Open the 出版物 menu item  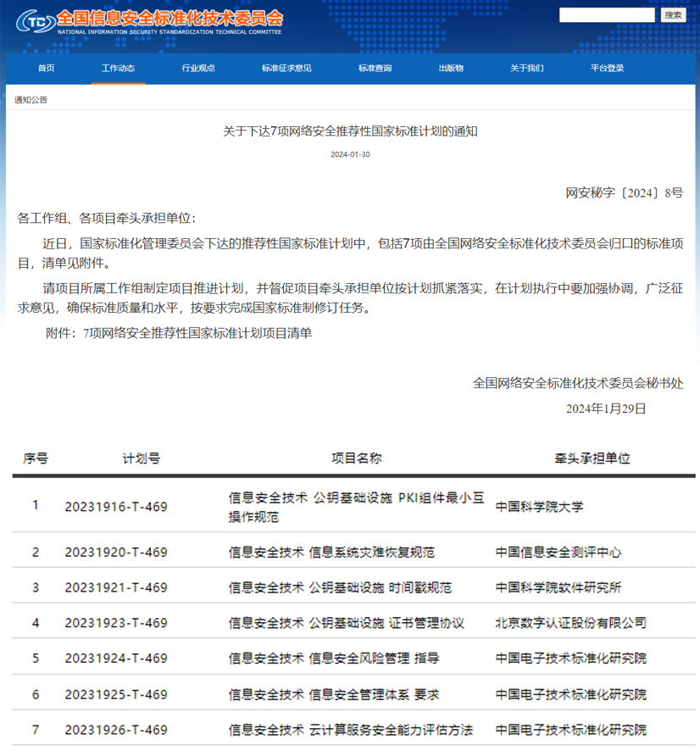[451, 68]
